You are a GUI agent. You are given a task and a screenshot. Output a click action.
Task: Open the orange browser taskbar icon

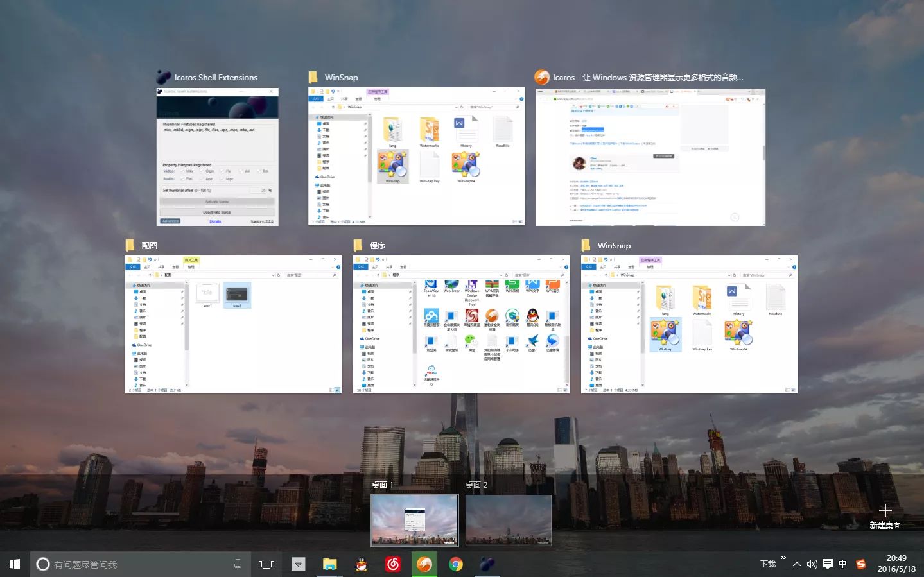424,564
